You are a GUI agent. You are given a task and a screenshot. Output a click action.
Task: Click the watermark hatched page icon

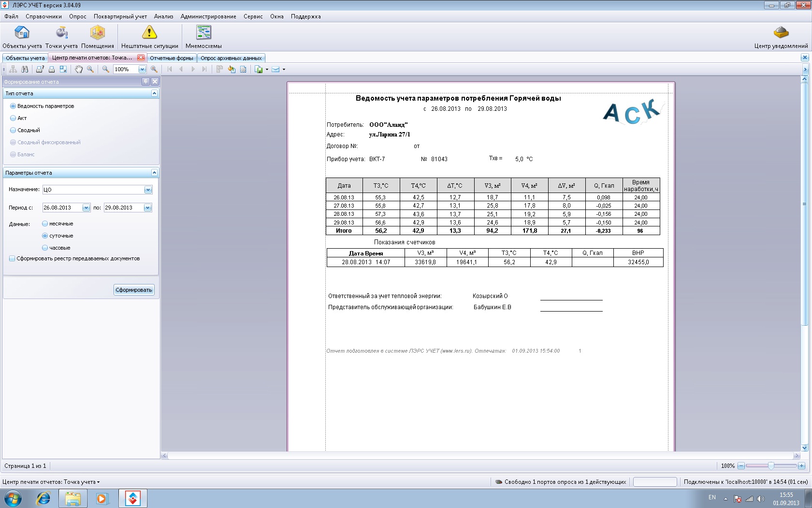tap(243, 69)
